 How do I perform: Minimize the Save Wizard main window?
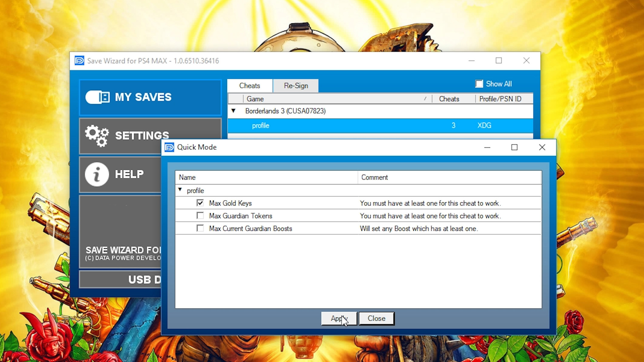point(471,61)
